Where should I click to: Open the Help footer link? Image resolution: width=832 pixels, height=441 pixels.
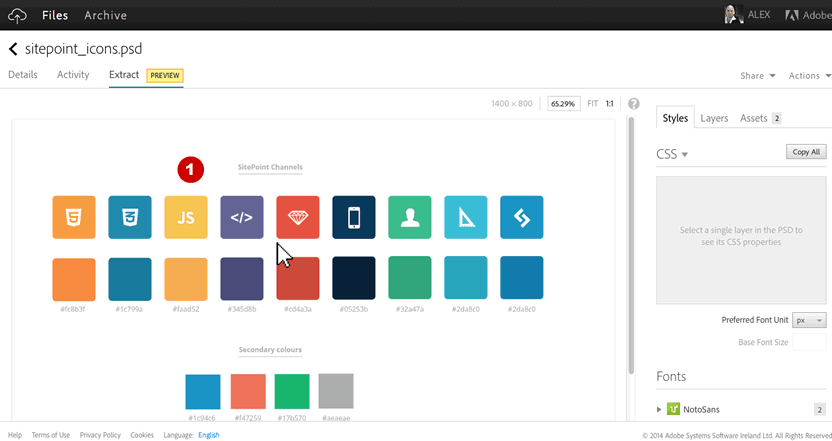tap(15, 435)
